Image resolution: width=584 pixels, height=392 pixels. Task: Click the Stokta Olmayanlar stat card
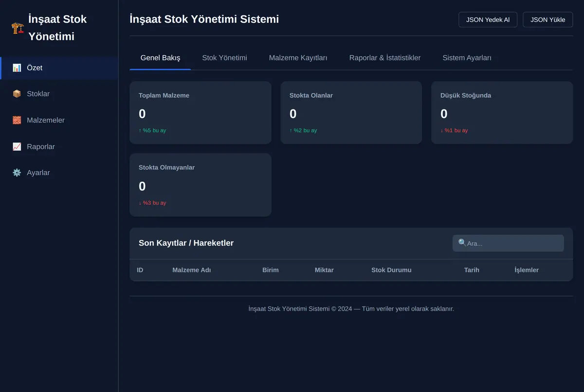201,185
